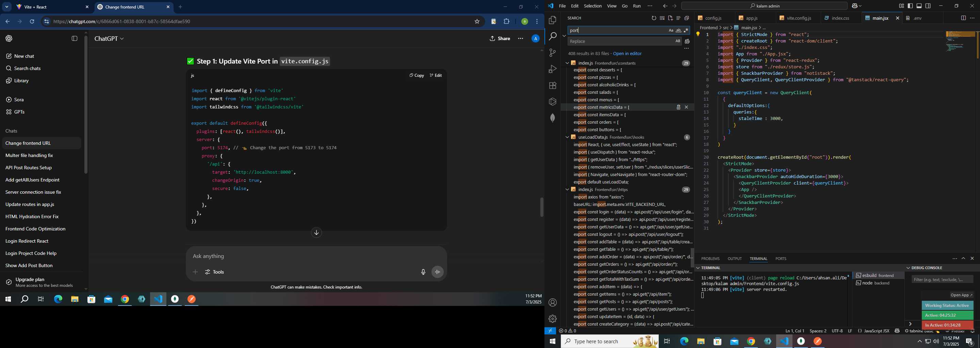Edit the code block in ChatGPT
Screen dimensions: 980x348
point(436,75)
